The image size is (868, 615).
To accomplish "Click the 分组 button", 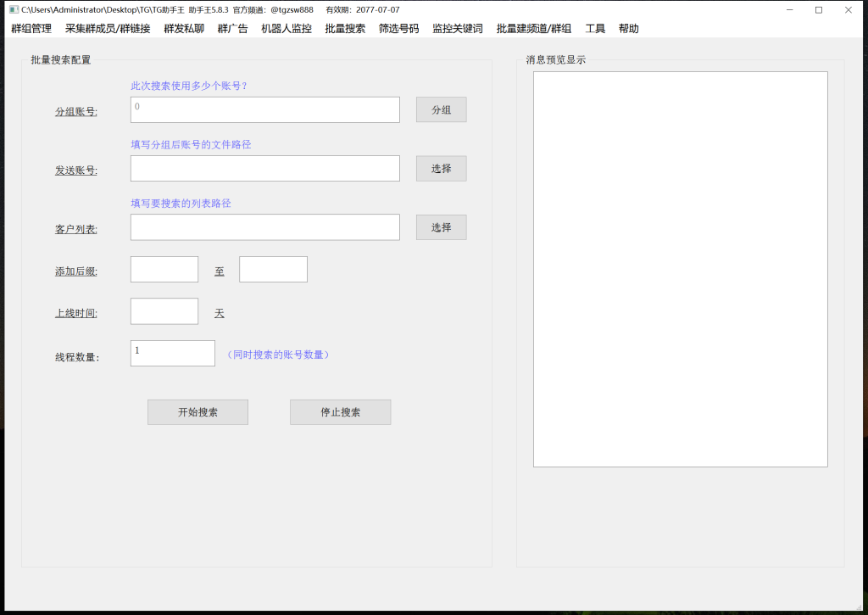I will [x=441, y=109].
